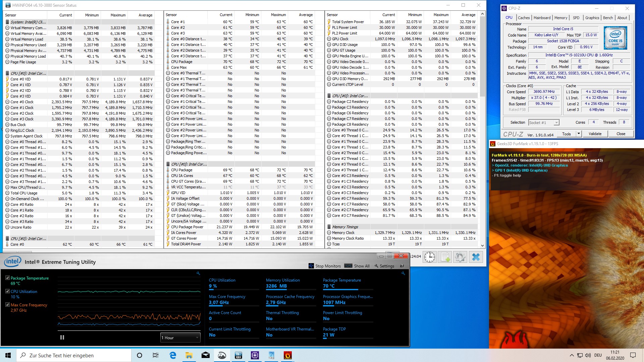Switch to CPU-Z taskbar icon
This screenshot has height=362, width=644.
255,355
